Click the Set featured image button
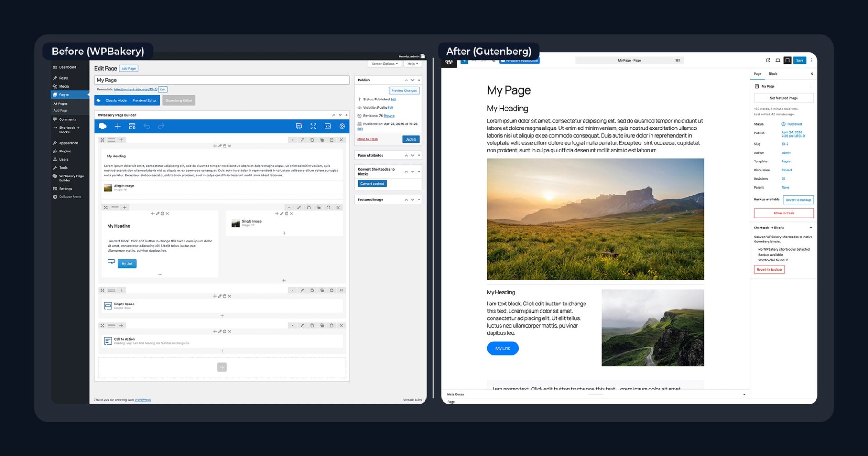Screen dimensions: 868x456 click(x=783, y=98)
